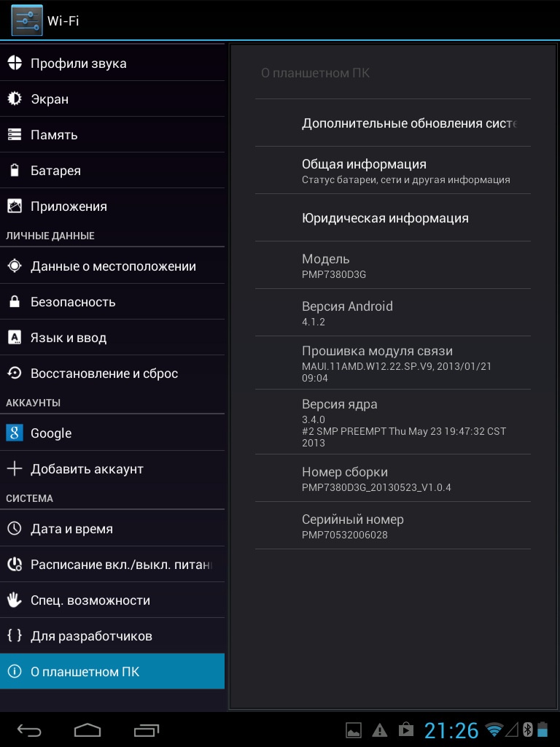The width and height of the screenshot is (560, 747).
Task: Open Юридическая информация
Action: [385, 218]
